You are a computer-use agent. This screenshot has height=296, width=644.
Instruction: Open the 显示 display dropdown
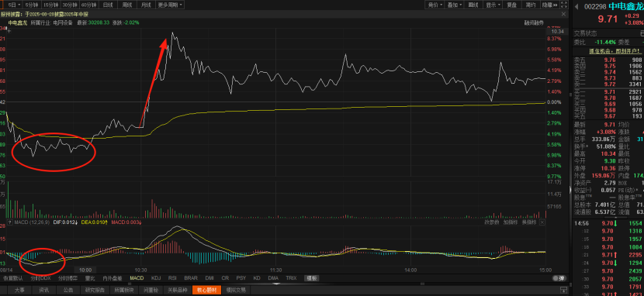(x=493, y=5)
